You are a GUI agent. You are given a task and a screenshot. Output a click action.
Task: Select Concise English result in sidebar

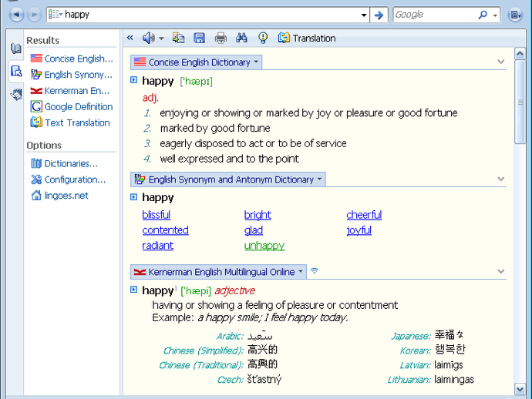72,59
